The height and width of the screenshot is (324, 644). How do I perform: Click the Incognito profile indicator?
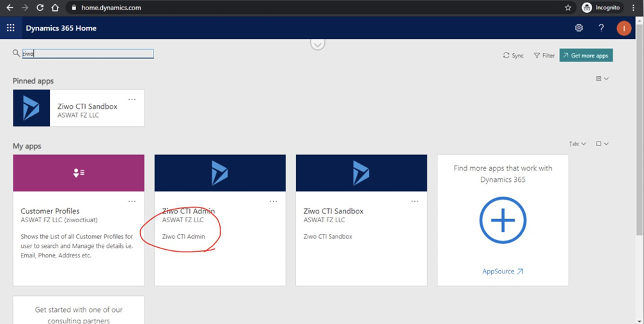coord(601,8)
